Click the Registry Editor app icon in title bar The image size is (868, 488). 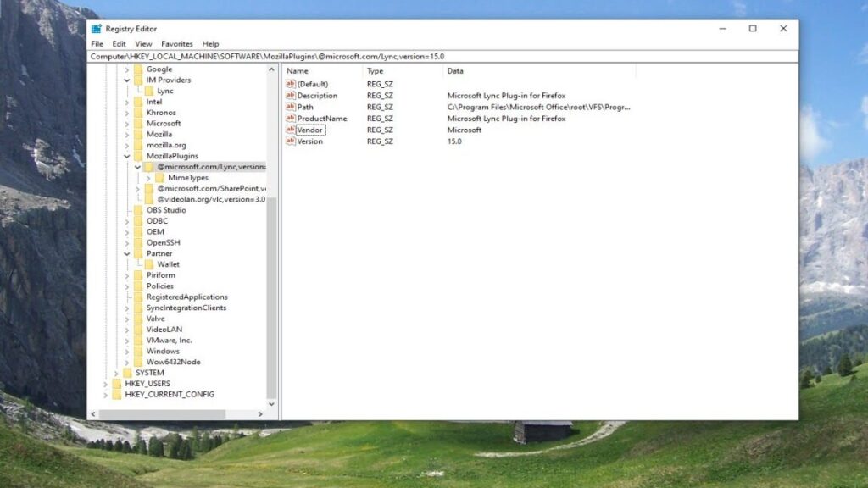pyautogui.click(x=97, y=29)
